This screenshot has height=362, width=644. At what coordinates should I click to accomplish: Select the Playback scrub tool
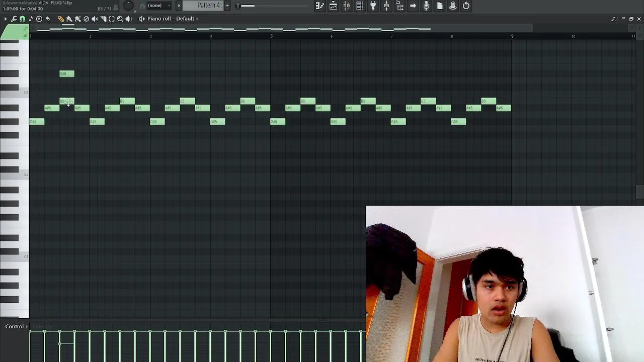(x=128, y=19)
